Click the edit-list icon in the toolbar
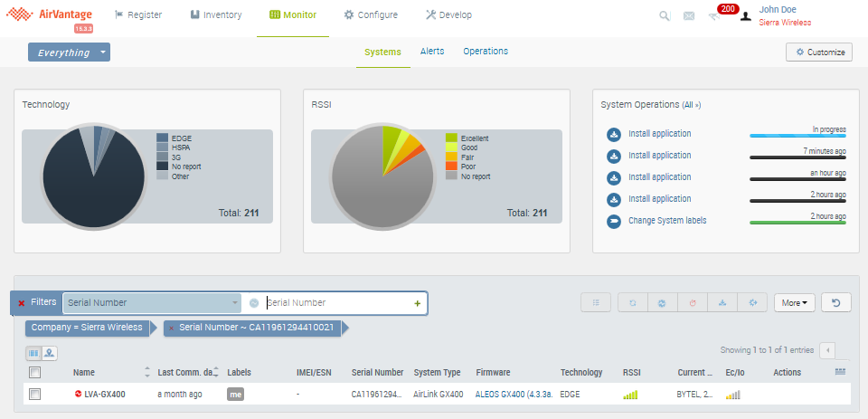The height and width of the screenshot is (419, 868). 596,302
